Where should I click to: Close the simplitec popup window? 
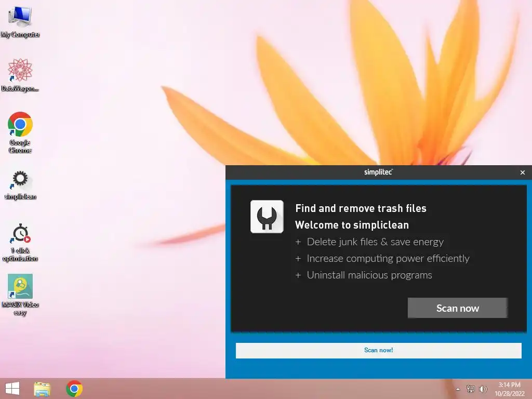(x=523, y=172)
